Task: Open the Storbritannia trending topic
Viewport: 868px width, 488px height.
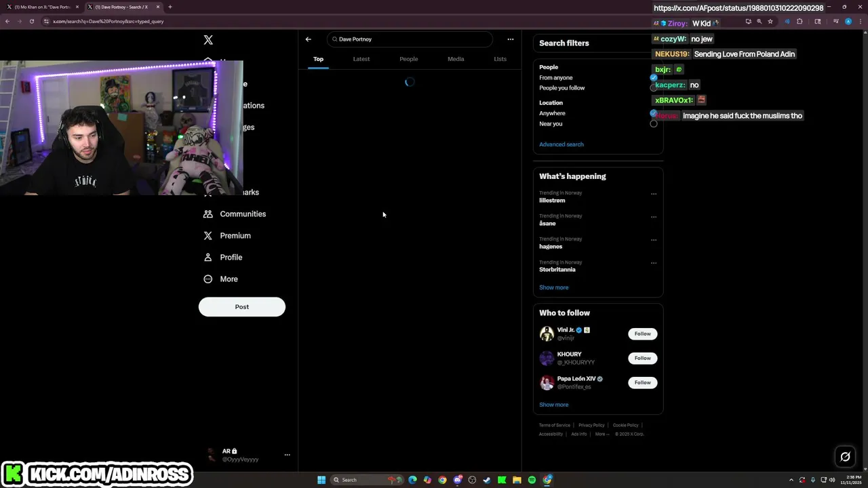Action: (x=557, y=270)
